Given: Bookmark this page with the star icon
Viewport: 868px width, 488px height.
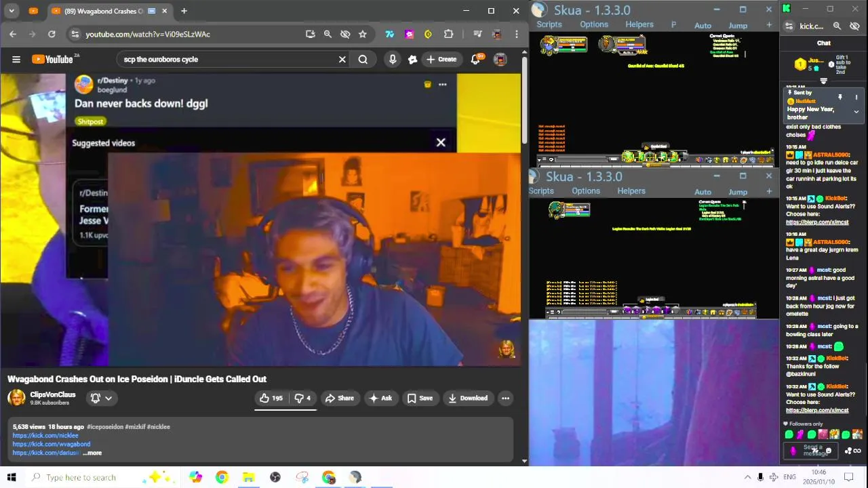Looking at the screenshot, I should (x=363, y=34).
